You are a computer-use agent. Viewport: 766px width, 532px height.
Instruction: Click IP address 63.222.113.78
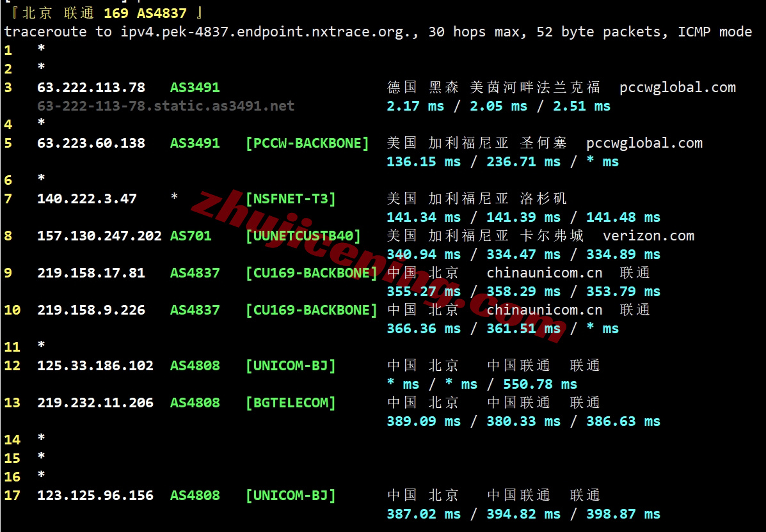(92, 88)
